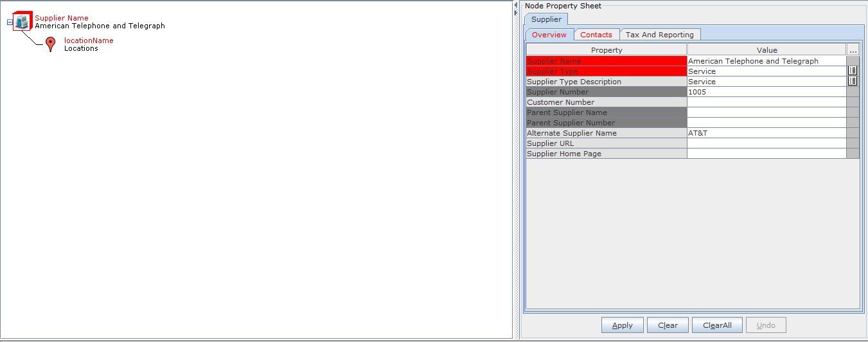The image size is (868, 342).
Task: Click the Supplier Home Page value field
Action: click(766, 154)
